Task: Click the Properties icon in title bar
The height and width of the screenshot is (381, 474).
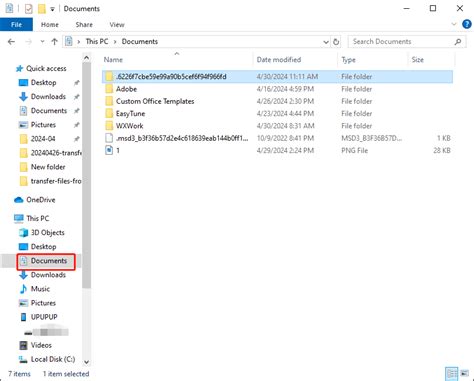Action: (x=29, y=9)
